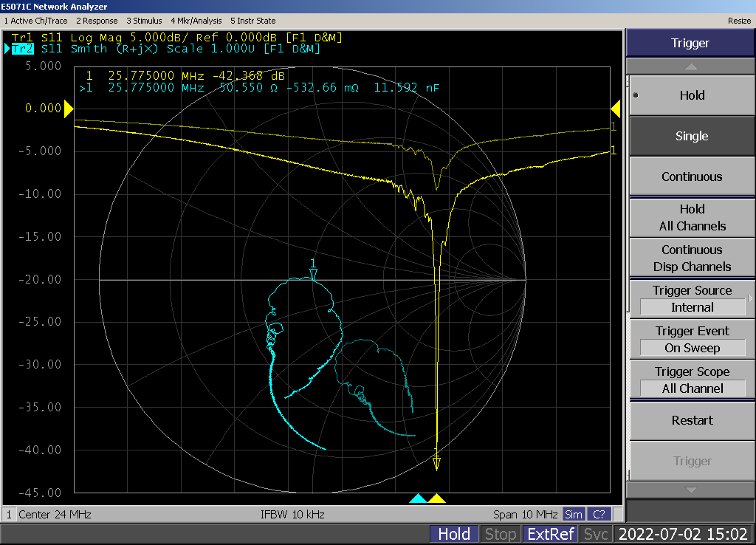Select Continuous trigger mode
The image size is (756, 545).
coord(691,176)
